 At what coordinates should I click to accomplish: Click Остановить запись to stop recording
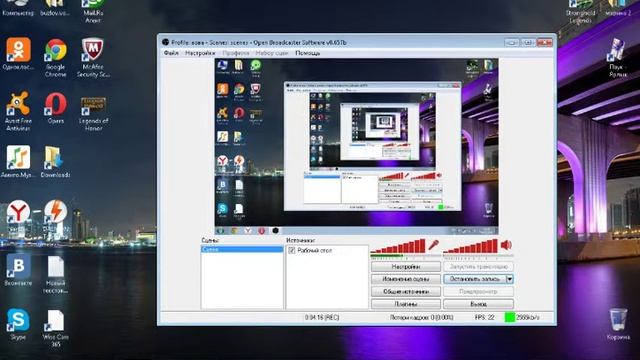point(475,279)
